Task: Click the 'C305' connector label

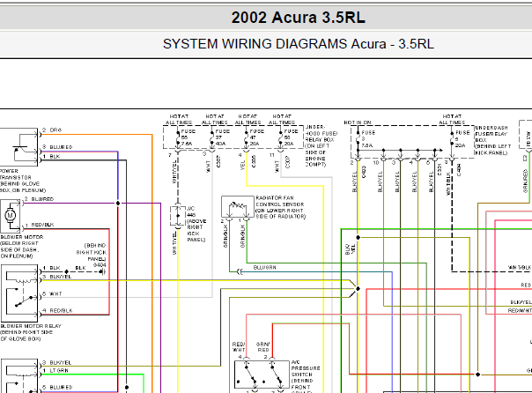Action: click(253, 161)
